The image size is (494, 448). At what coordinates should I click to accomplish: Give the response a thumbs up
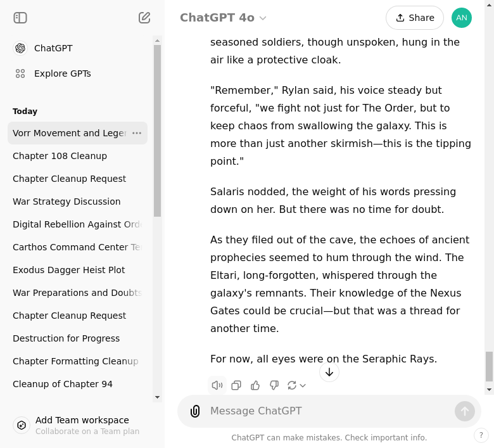click(255, 385)
